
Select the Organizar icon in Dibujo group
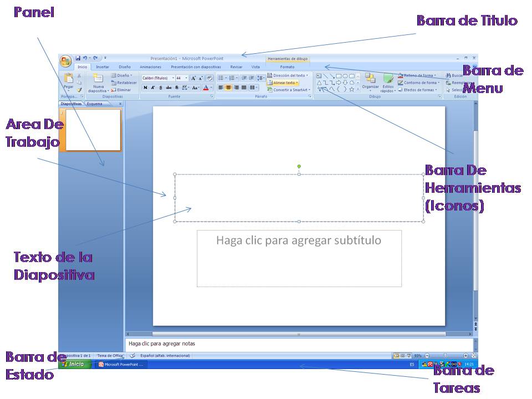(x=370, y=83)
